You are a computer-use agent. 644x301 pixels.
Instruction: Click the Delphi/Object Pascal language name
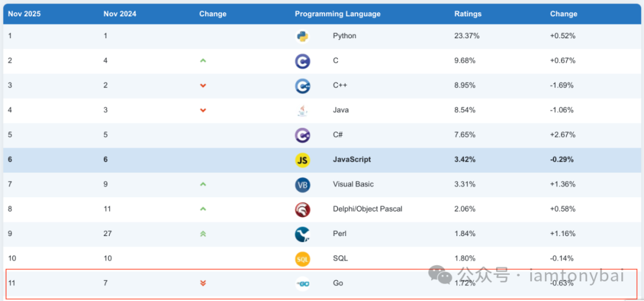click(367, 209)
